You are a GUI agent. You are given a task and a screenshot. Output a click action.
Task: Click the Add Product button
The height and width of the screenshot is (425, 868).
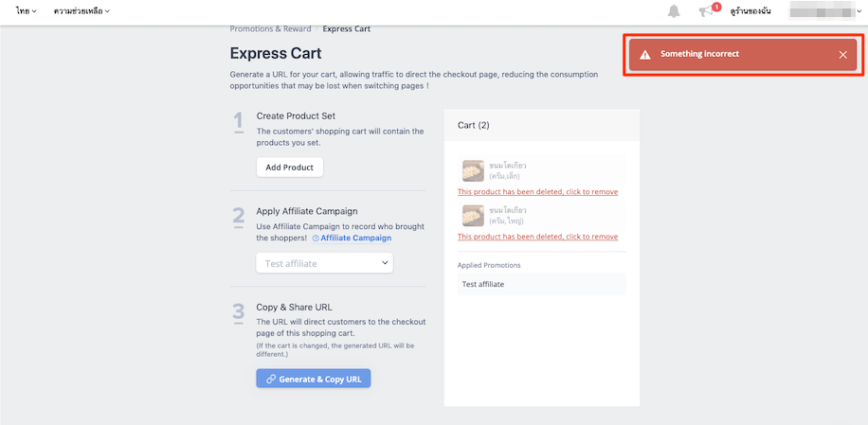(290, 167)
